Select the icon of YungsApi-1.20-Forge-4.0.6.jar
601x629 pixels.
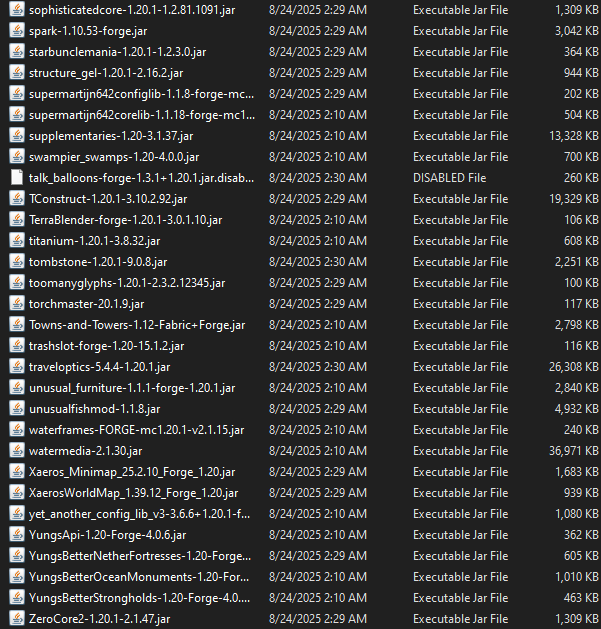[x=17, y=535]
